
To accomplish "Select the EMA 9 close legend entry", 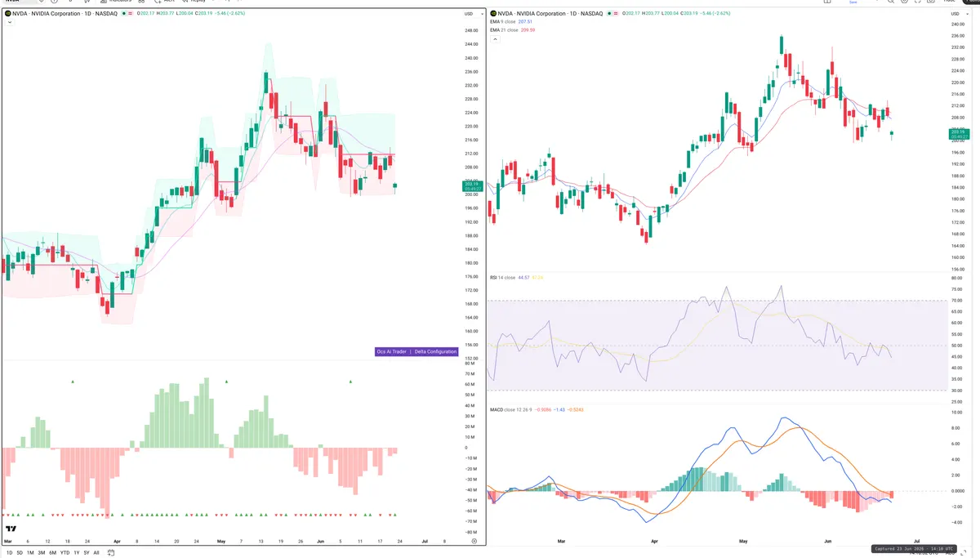I will point(502,21).
